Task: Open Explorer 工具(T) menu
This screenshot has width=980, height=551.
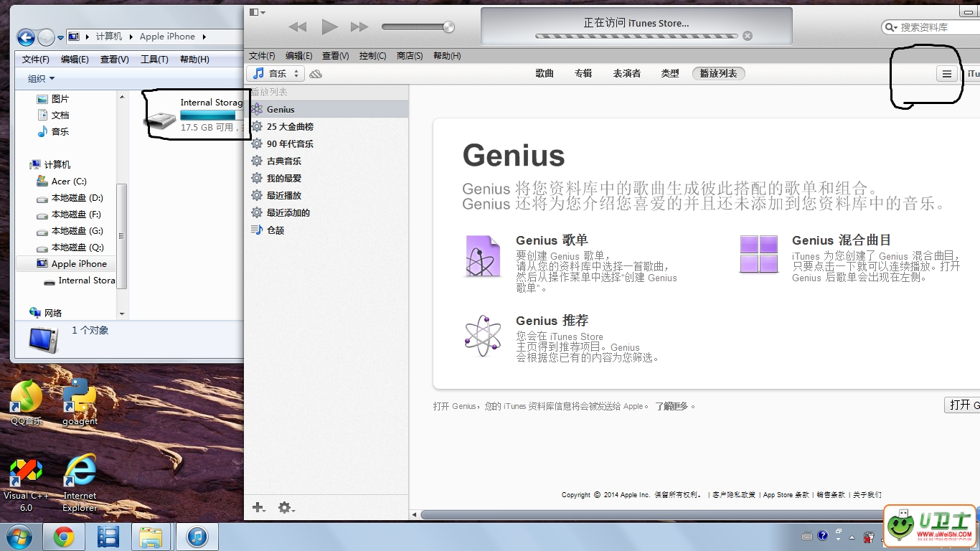Action: 154,60
